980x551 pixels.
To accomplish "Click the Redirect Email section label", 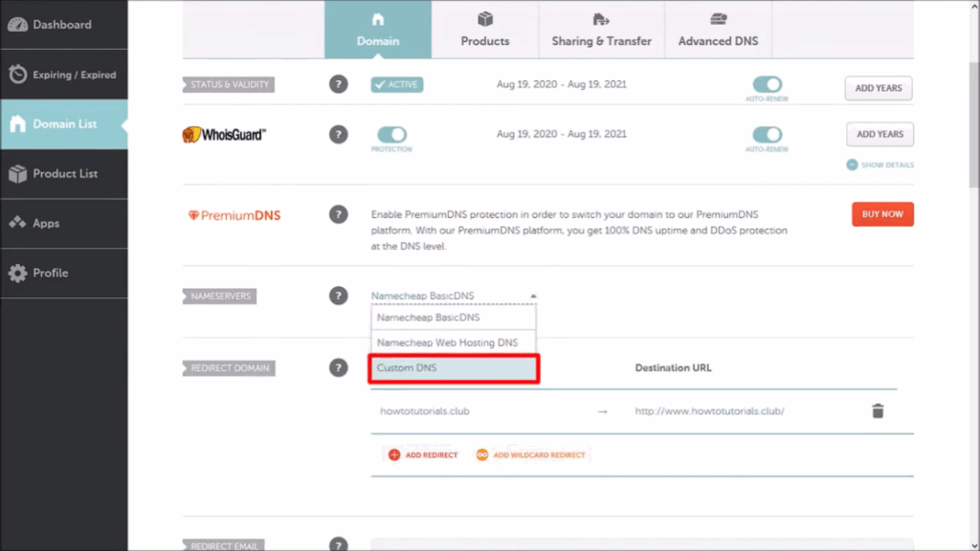I will [x=224, y=545].
